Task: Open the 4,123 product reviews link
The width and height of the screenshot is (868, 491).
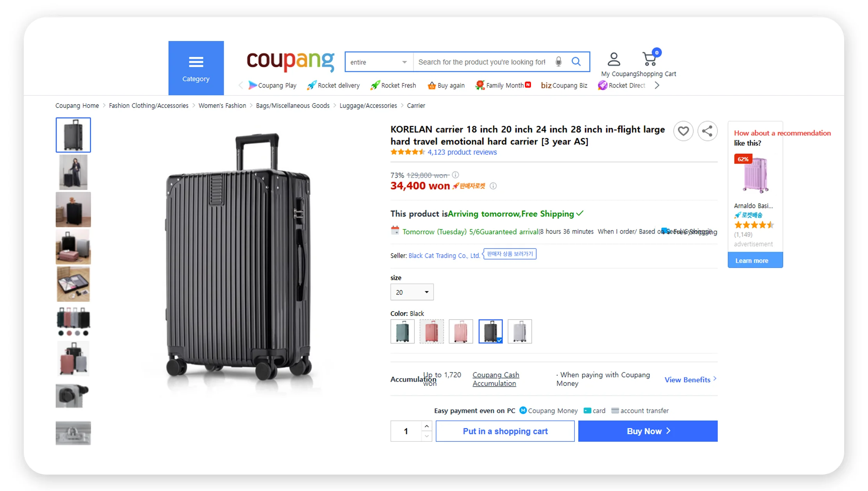Action: click(462, 152)
